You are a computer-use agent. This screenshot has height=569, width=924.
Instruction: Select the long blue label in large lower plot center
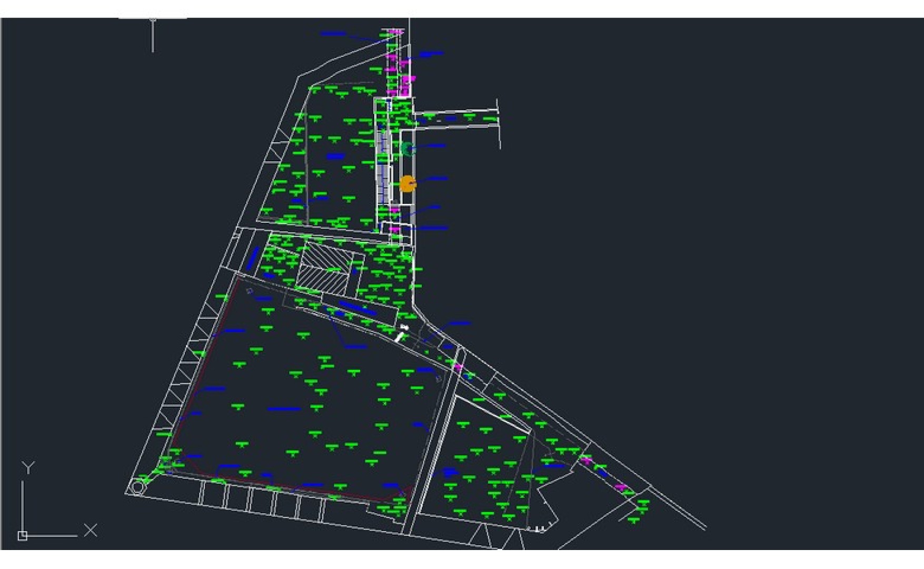click(284, 409)
